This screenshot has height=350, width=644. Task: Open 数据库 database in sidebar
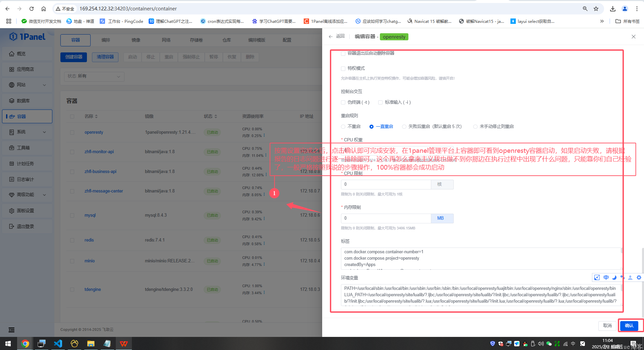point(27,101)
